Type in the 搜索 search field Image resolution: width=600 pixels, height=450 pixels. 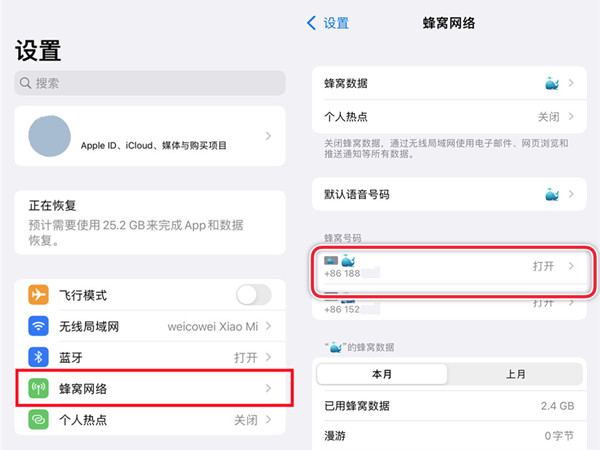click(x=150, y=83)
